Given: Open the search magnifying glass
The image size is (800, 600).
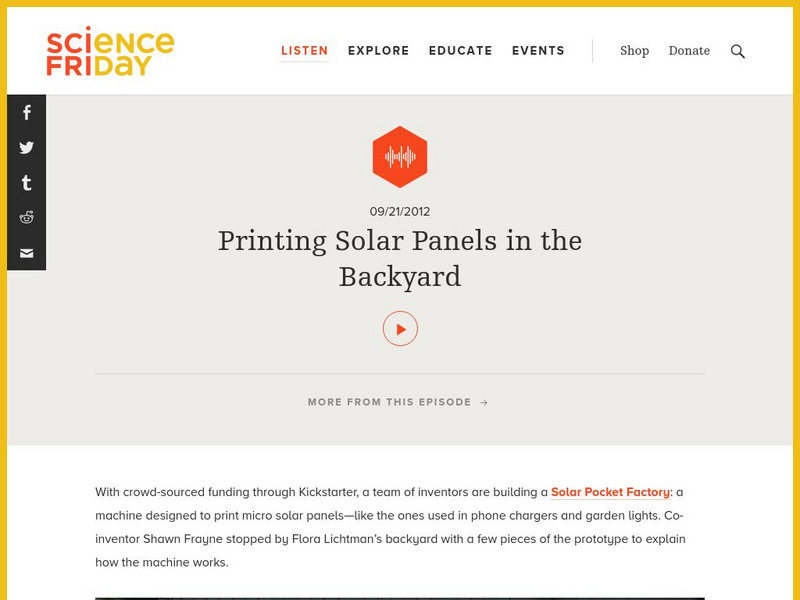Looking at the screenshot, I should click(x=738, y=50).
